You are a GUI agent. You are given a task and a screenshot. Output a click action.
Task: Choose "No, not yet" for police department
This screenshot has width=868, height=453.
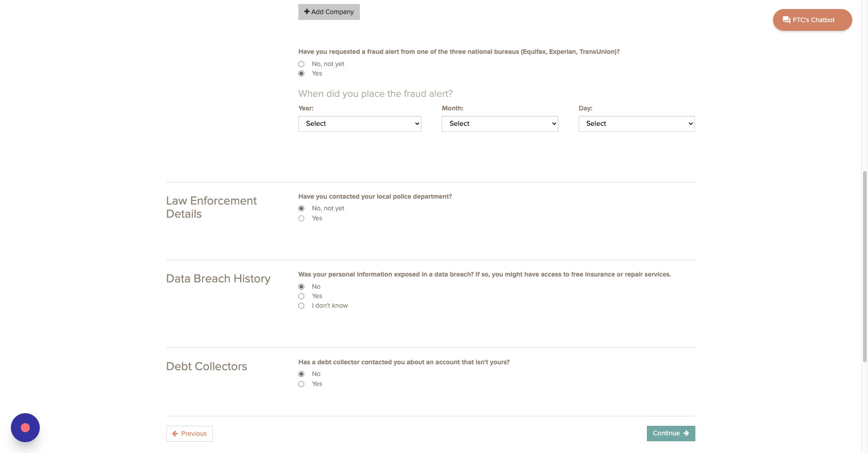tap(302, 209)
